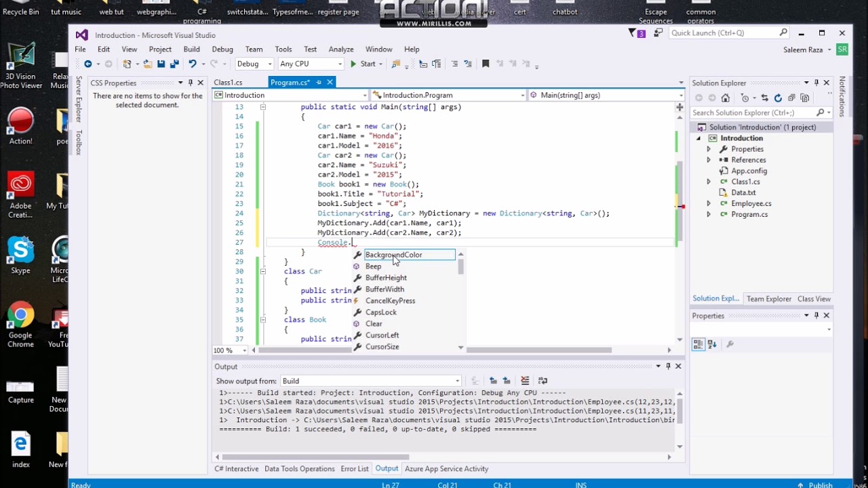Switch to the Team Explorer tab
Image resolution: width=868 pixels, height=488 pixels.
coord(769,299)
